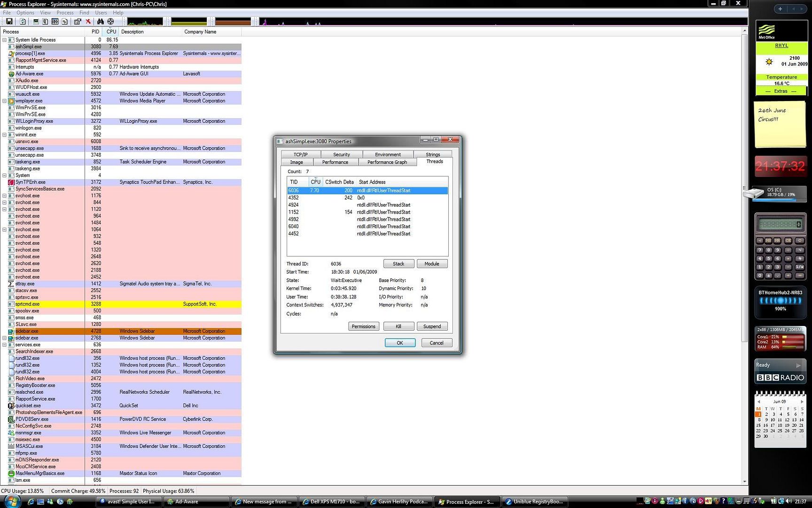812x508 pixels.
Task: Select the sprtcmd.exe process row
Action: [x=121, y=304]
